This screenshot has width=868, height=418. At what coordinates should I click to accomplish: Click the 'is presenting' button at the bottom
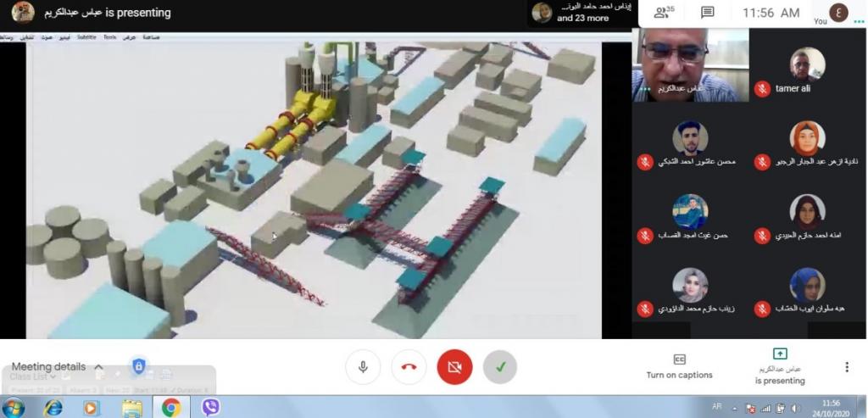[x=780, y=366]
